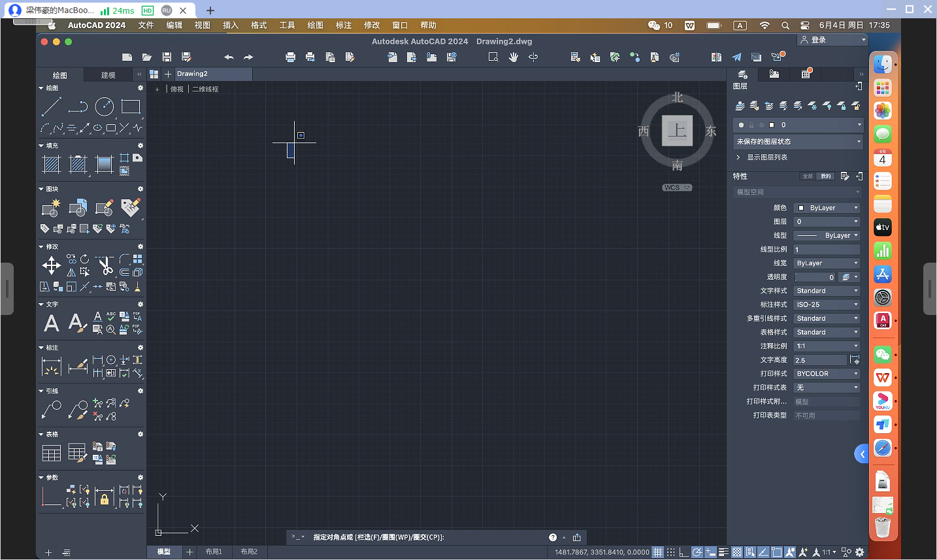
Task: Toggle ortho mode in status bar
Action: 684,552
